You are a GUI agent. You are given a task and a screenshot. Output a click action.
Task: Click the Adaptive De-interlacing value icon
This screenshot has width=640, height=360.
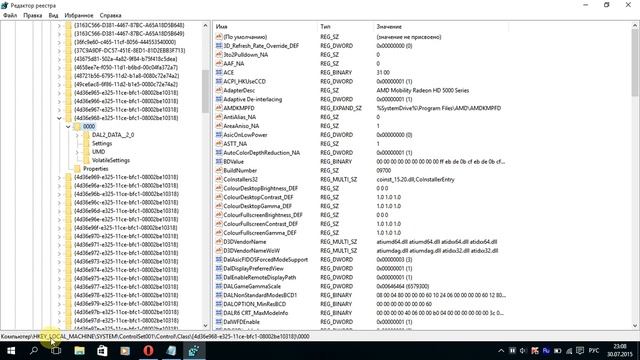click(219, 99)
